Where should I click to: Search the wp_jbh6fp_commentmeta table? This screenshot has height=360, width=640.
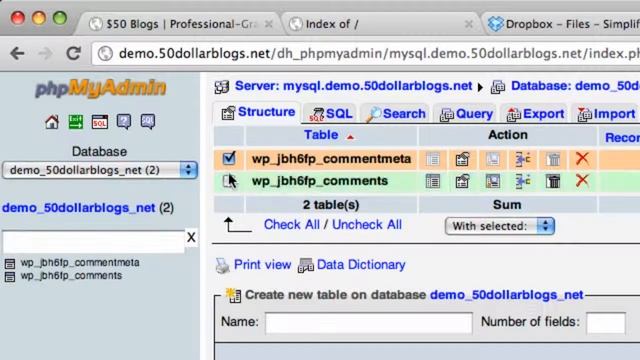[493, 159]
